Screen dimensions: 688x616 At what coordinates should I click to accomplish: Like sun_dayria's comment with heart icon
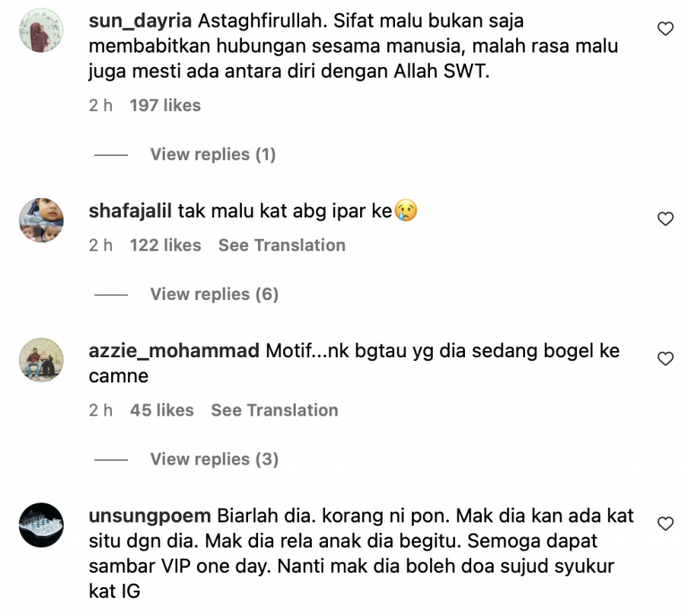tap(666, 29)
